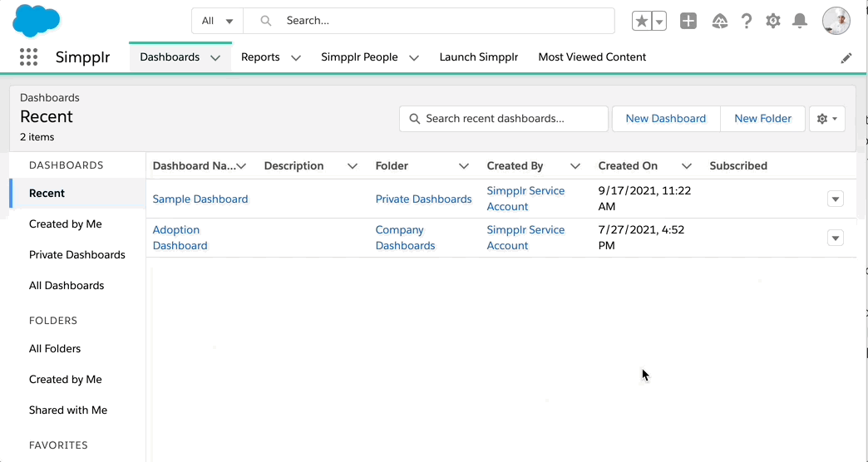The width and height of the screenshot is (868, 462).
Task: Expand the Reports tab chevron
Action: coord(296,57)
